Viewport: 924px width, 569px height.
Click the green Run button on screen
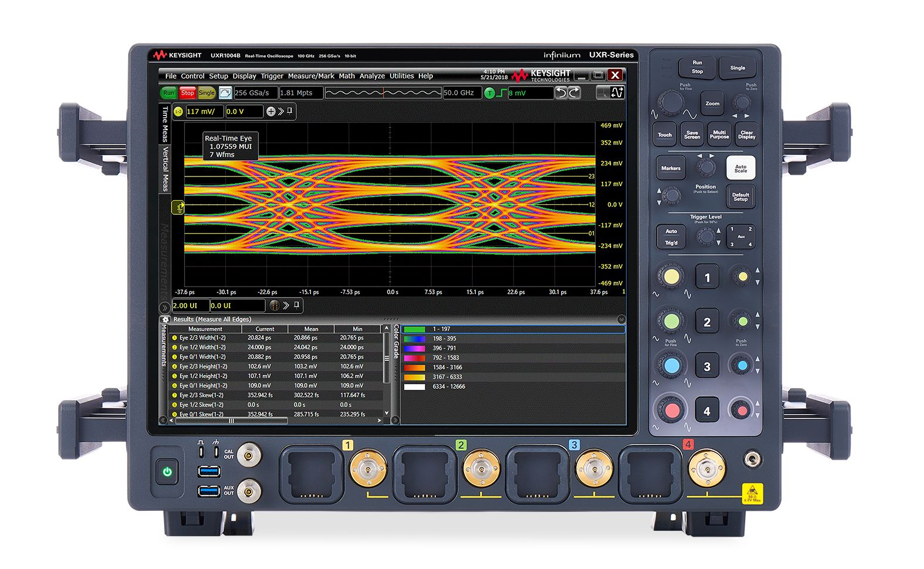(169, 93)
